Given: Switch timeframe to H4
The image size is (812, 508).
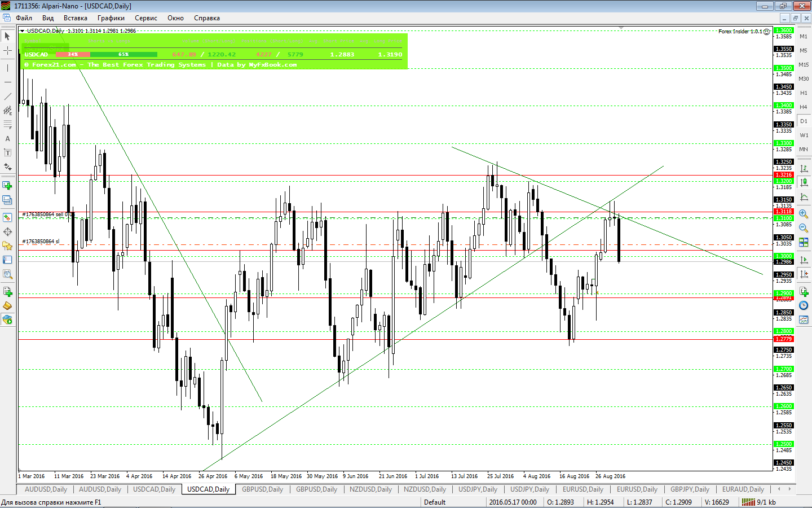Looking at the screenshot, I should click(804, 107).
